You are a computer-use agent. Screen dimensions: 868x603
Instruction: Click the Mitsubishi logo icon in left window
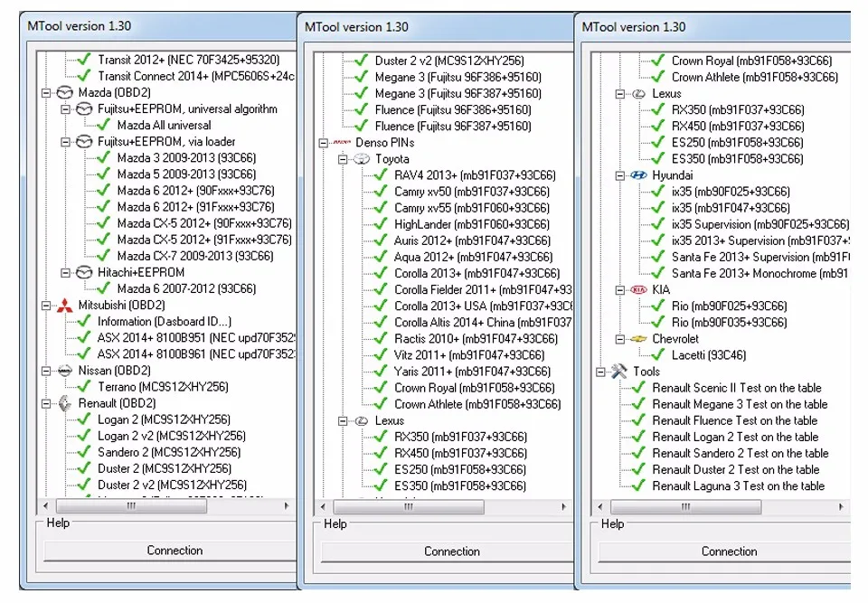pos(65,305)
